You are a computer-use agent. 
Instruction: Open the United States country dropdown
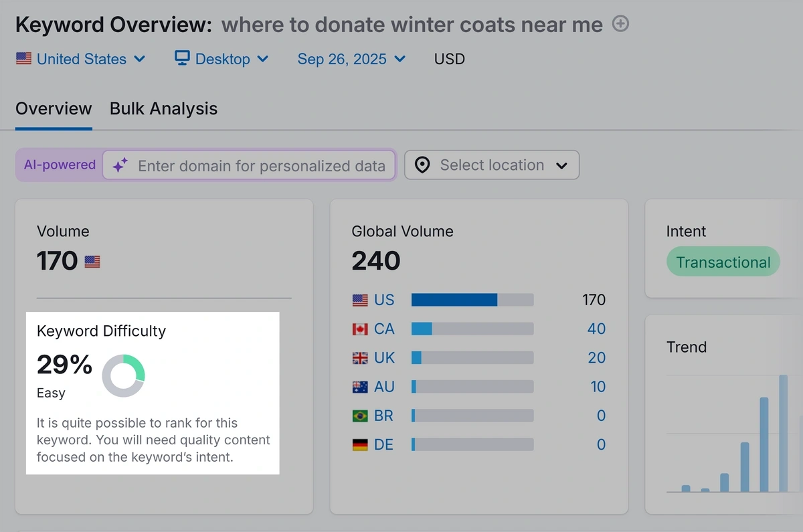[80, 59]
